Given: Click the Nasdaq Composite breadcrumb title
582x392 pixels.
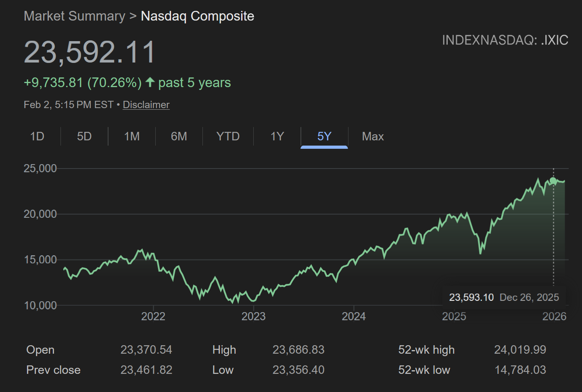Looking at the screenshot, I should tap(197, 16).
